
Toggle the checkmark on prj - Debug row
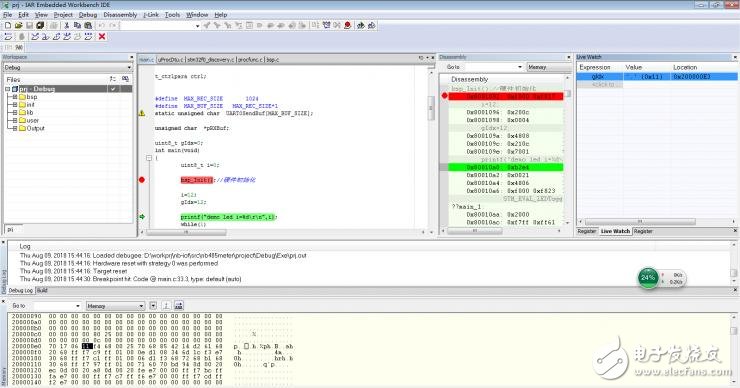click(x=113, y=89)
